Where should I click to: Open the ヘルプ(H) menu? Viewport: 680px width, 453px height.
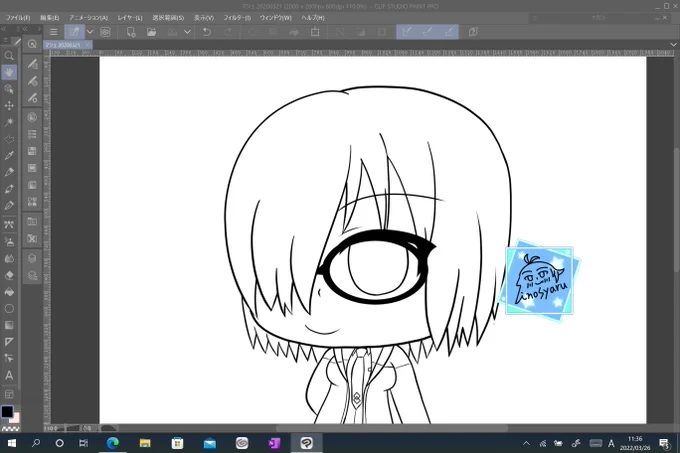tap(313, 18)
